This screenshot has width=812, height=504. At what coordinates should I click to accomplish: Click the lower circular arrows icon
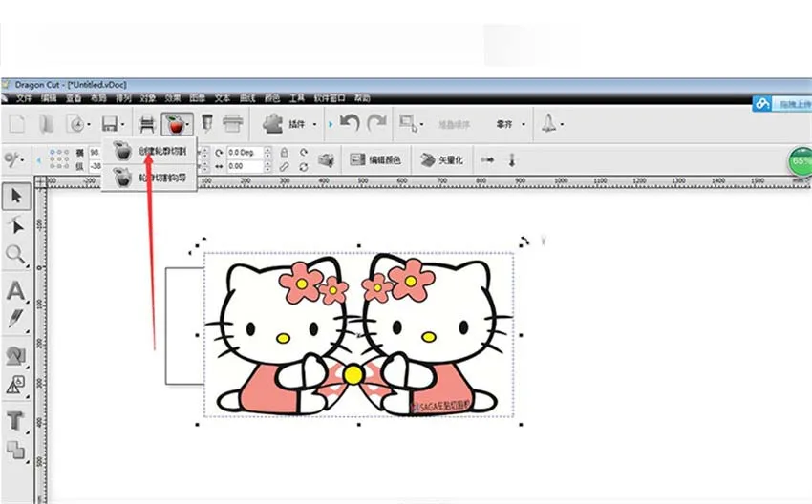[x=304, y=167]
